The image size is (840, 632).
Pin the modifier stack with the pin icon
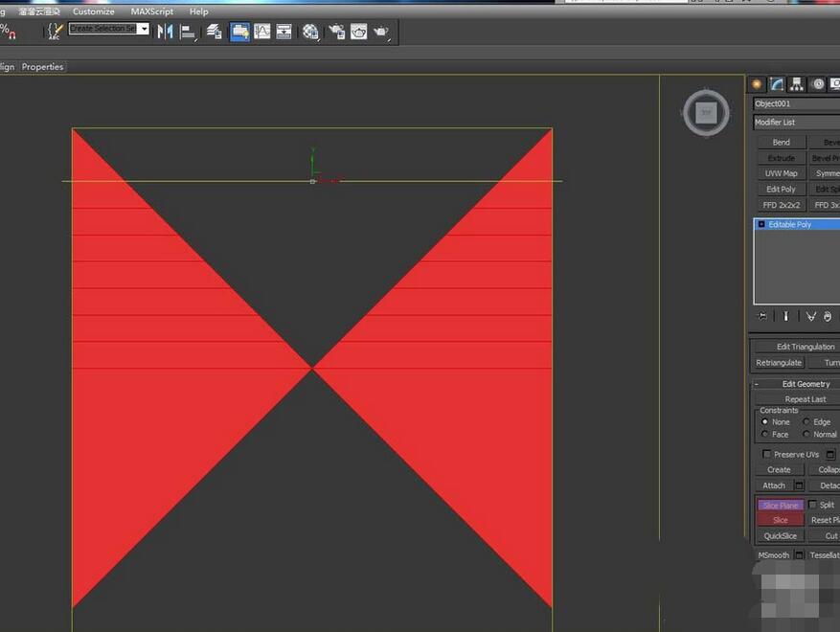762,316
